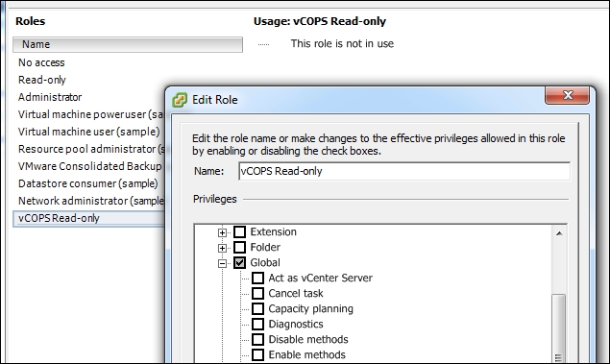Click the Cancel task label

pos(296,293)
